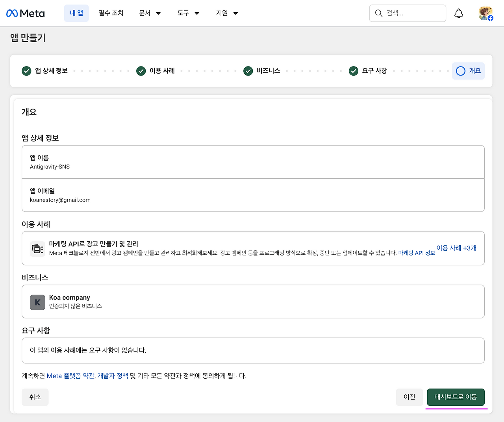Image resolution: width=504 pixels, height=422 pixels.
Task: Expand the 이용 사례 +3개 link
Action: [x=457, y=248]
